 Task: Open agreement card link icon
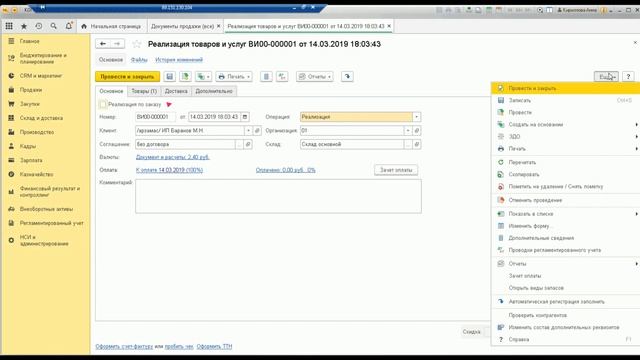coord(248,144)
